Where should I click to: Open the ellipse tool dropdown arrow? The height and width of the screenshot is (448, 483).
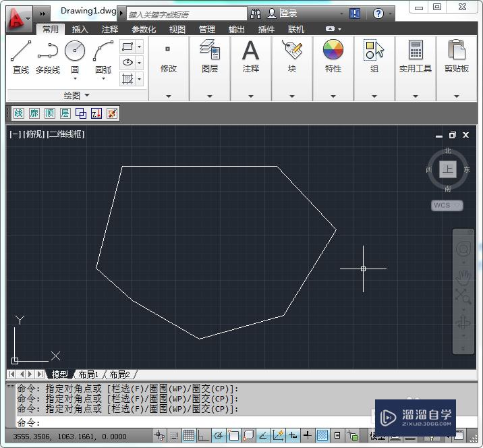pyautogui.click(x=140, y=63)
